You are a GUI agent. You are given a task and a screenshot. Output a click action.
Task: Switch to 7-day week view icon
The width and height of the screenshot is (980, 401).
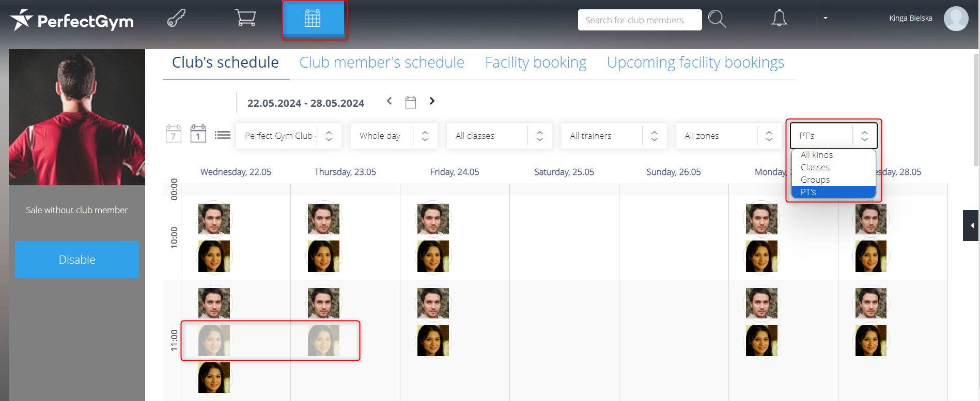[173, 134]
